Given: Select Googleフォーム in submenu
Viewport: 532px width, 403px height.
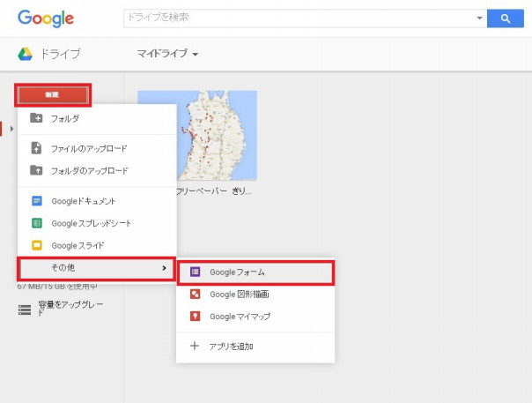Looking at the screenshot, I should [255, 272].
